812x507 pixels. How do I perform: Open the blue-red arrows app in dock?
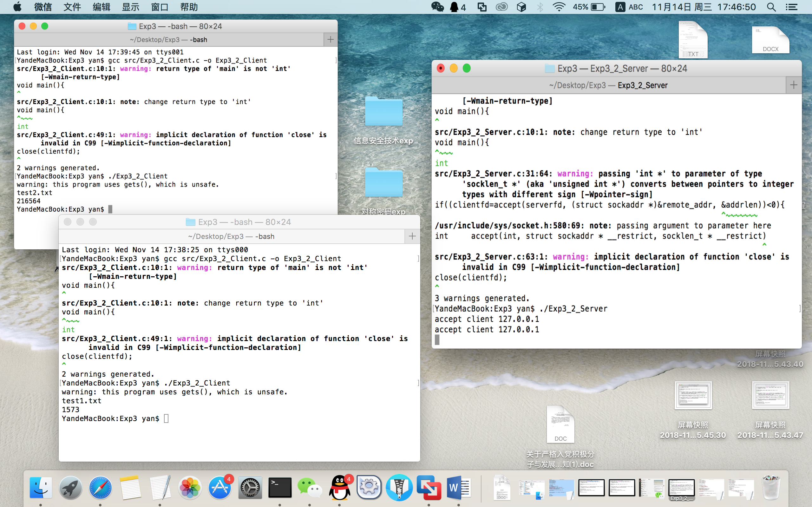click(429, 487)
